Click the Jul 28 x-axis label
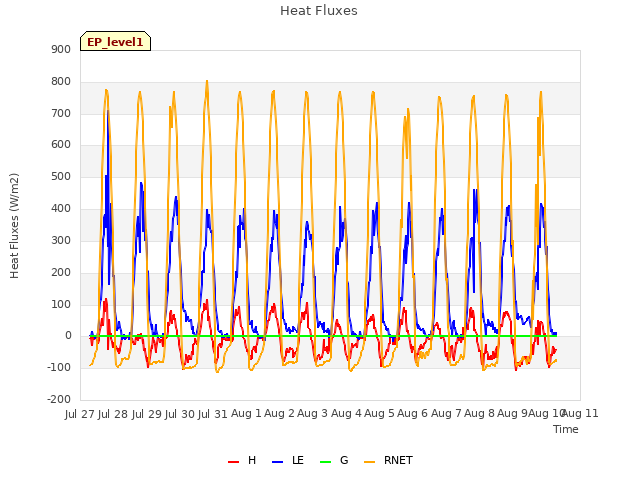Screen dimensions: 640x480 point(113,414)
